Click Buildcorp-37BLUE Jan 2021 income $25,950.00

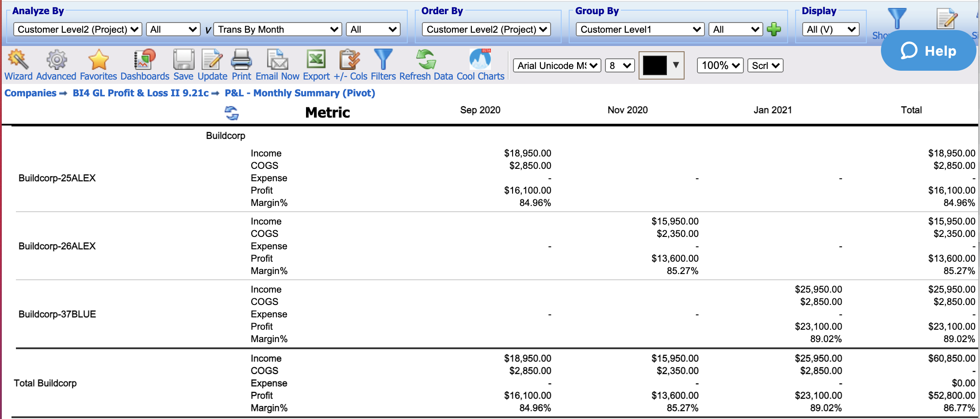[x=818, y=289]
